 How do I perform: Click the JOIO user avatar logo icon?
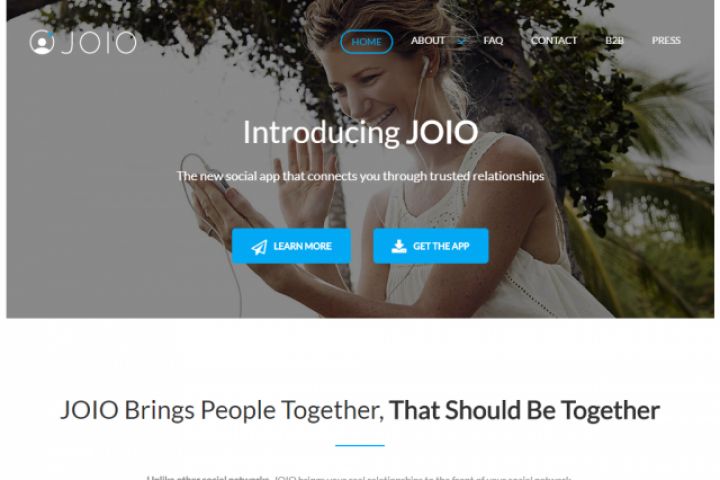click(42, 42)
